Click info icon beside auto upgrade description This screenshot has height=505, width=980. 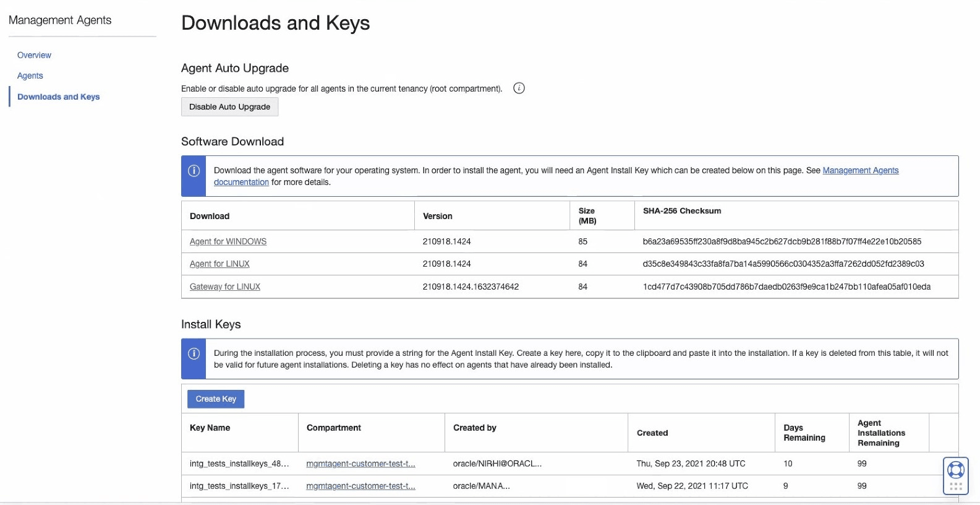(519, 88)
